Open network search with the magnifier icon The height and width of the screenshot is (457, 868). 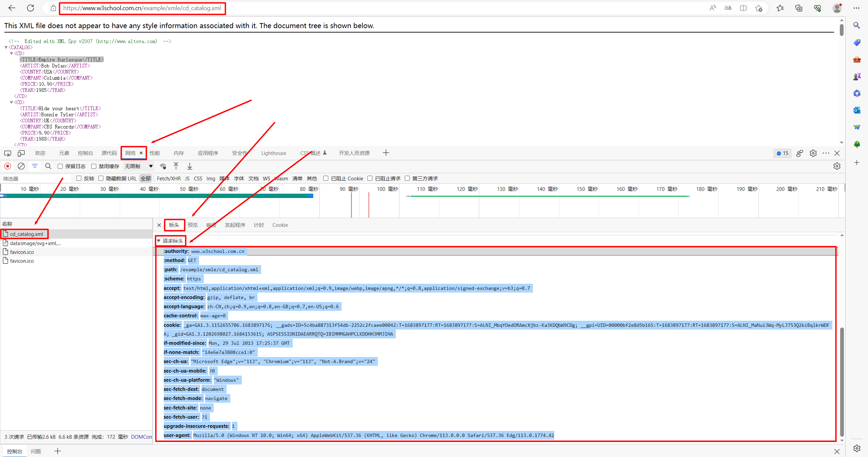pos(48,166)
